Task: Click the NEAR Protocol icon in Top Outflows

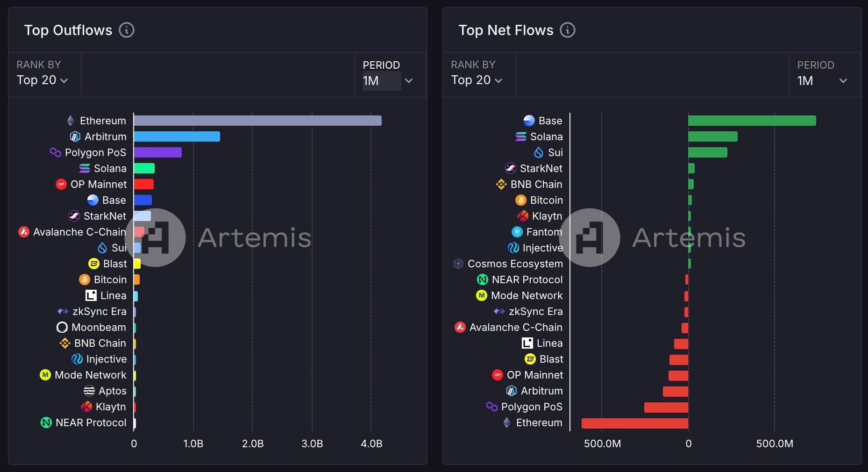Action: (x=46, y=422)
